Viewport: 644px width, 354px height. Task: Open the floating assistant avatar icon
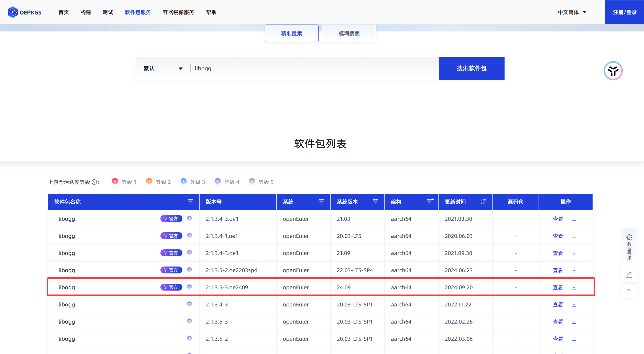pyautogui.click(x=613, y=71)
